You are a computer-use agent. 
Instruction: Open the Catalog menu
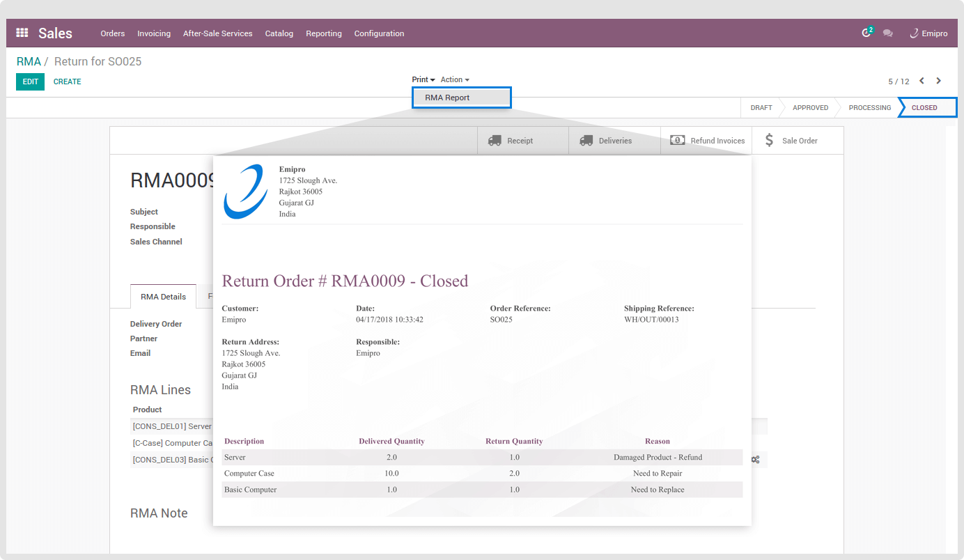pyautogui.click(x=279, y=33)
